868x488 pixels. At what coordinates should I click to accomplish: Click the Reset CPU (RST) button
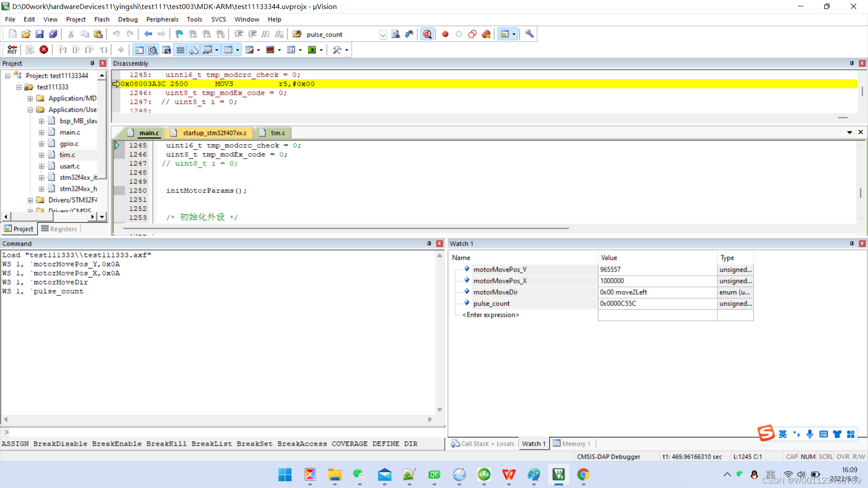(x=12, y=50)
